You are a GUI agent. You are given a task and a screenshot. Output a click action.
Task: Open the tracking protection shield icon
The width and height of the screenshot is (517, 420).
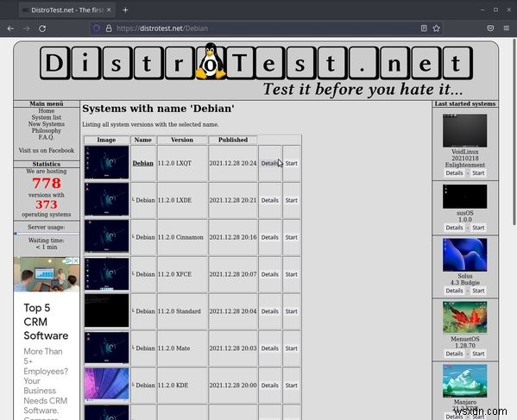pos(97,28)
